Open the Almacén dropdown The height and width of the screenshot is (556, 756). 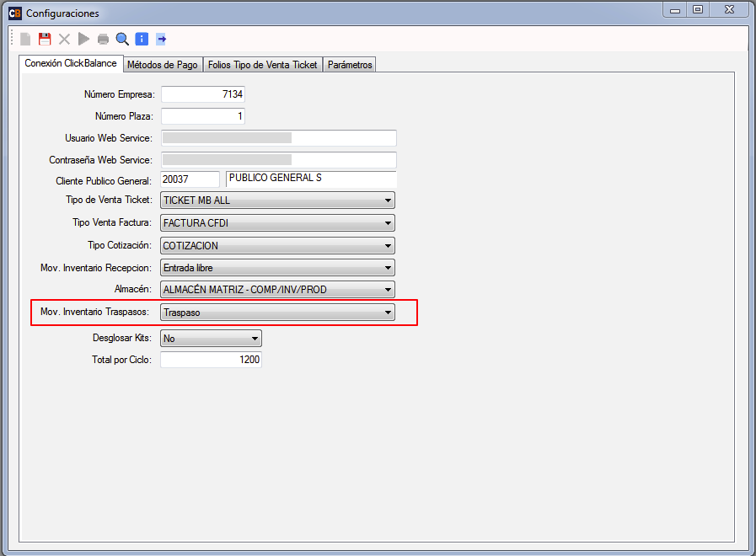click(388, 290)
